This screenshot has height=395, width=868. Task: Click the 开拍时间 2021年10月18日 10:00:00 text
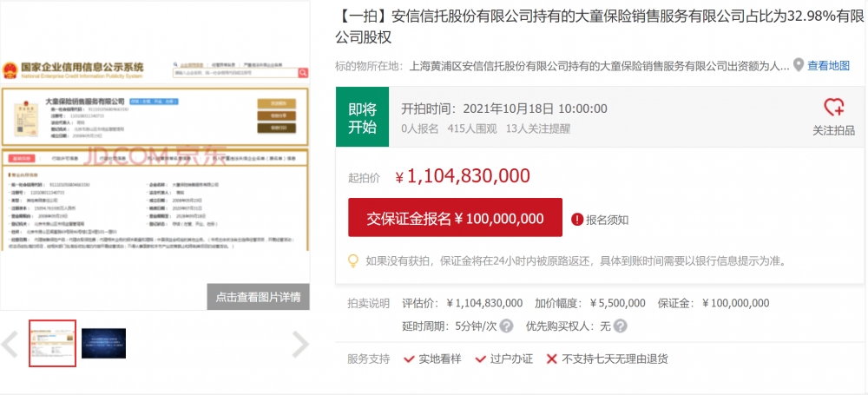(504, 109)
